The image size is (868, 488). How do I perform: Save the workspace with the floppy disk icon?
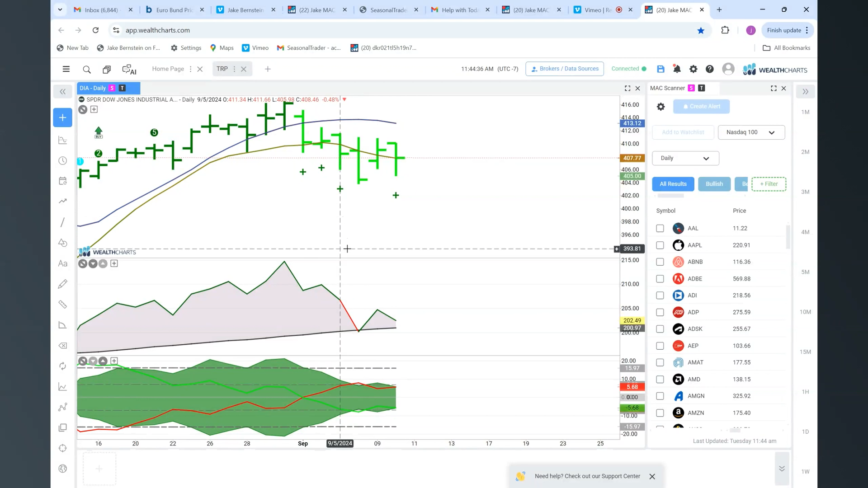point(660,69)
